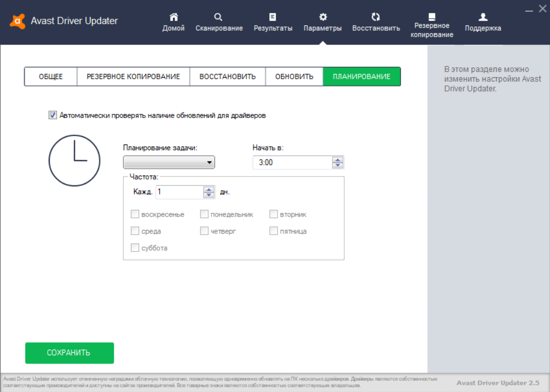
Task: Check the понедельник checkbox
Action: [x=204, y=214]
